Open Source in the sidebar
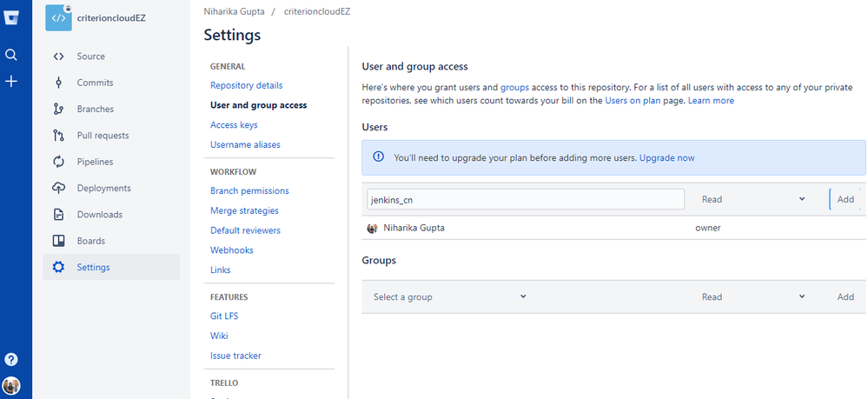 coord(90,57)
